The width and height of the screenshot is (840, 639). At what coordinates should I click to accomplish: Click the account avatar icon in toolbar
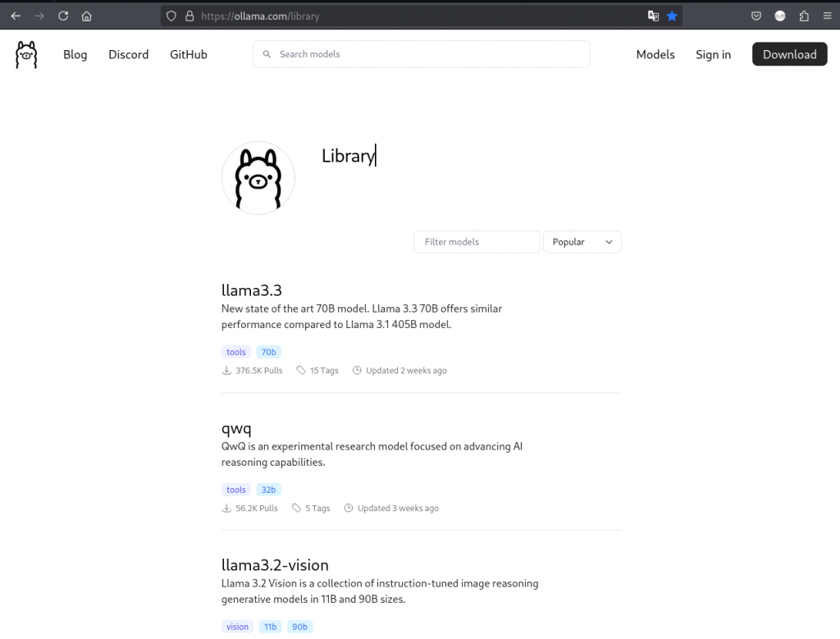pos(780,16)
